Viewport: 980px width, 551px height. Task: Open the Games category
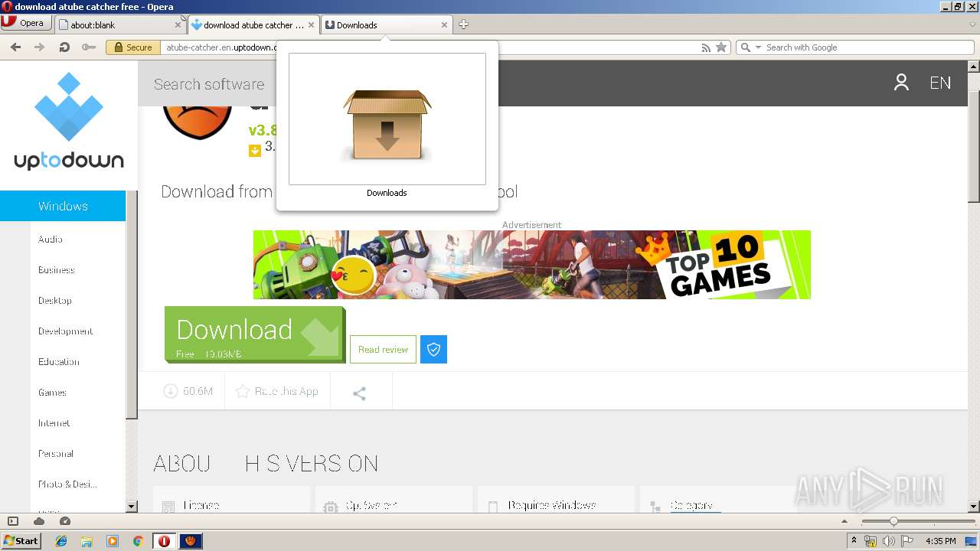[x=53, y=393]
